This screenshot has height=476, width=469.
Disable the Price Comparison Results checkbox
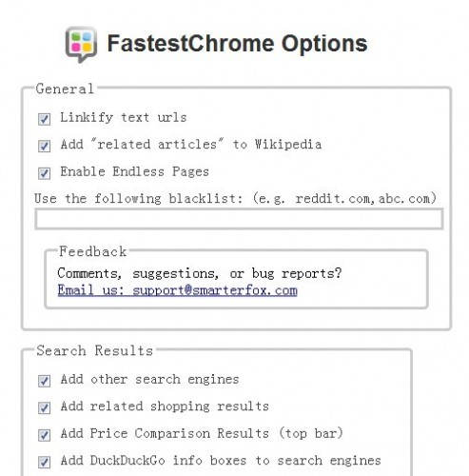click(44, 435)
